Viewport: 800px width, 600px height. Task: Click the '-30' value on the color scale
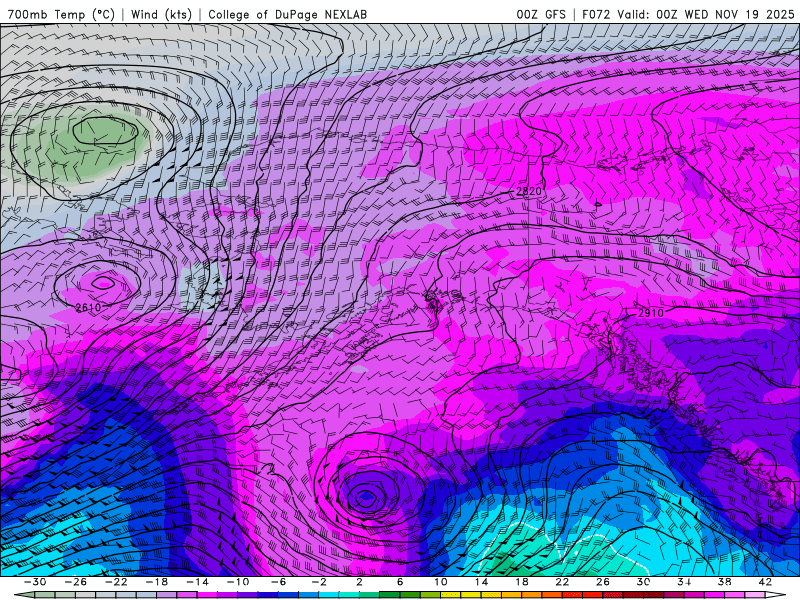click(35, 582)
